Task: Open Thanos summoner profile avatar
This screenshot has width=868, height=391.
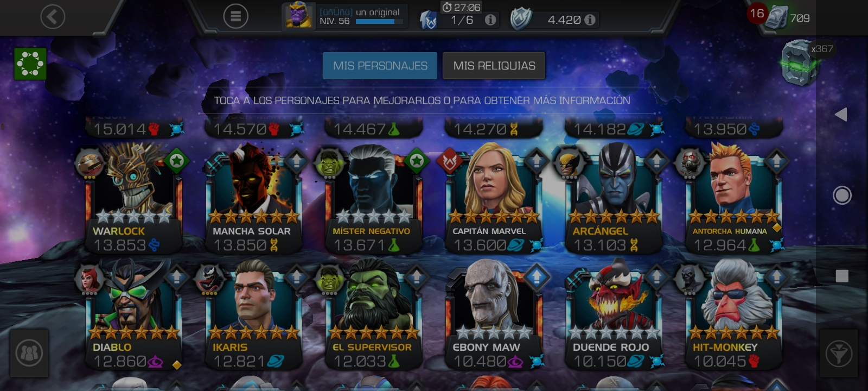Action: coord(298,16)
